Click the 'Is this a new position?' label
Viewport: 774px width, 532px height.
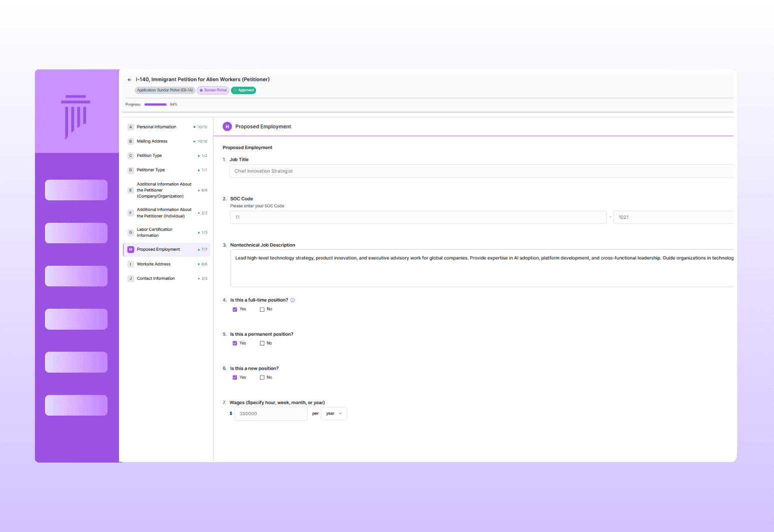click(254, 369)
